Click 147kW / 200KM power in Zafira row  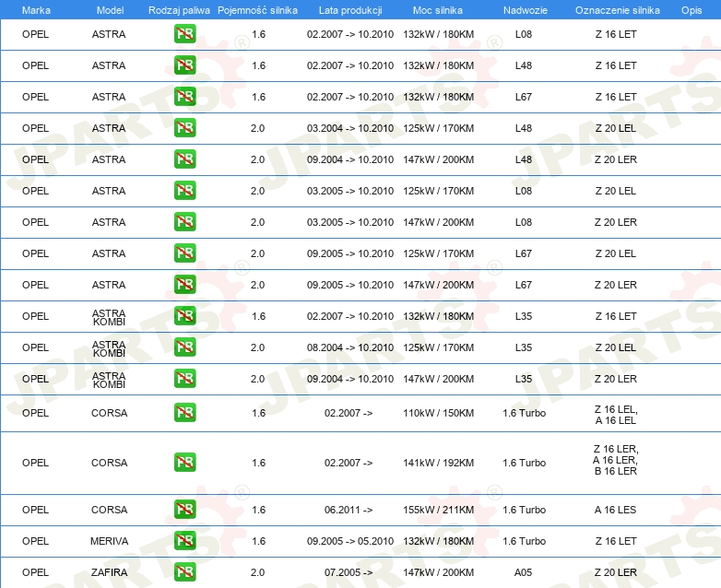(438, 572)
